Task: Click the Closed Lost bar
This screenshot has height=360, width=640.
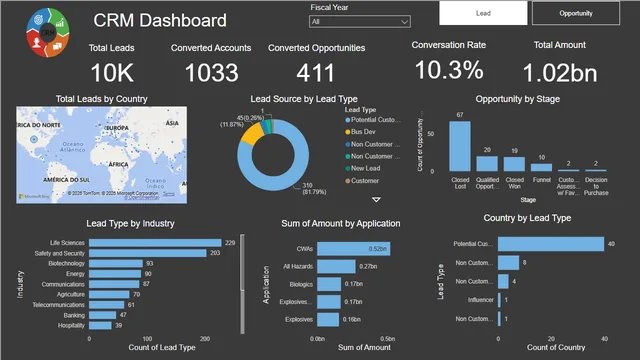Action: pos(460,146)
